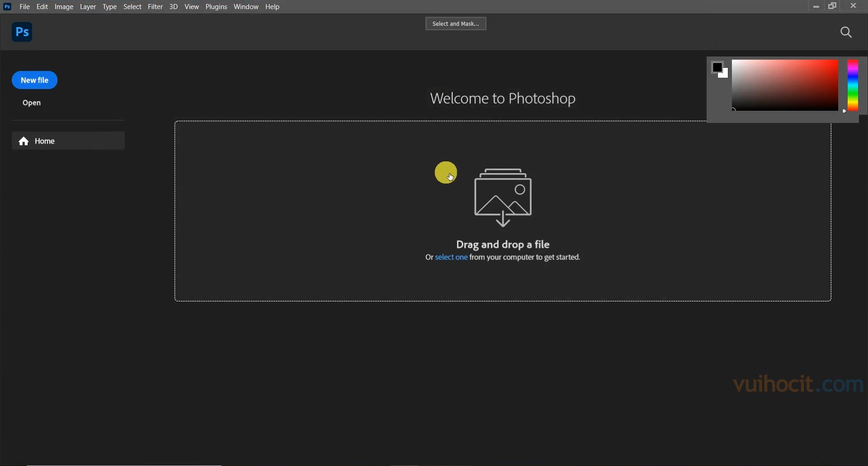This screenshot has width=868, height=466.
Task: Click the search magnifier icon
Action: pyautogui.click(x=846, y=32)
